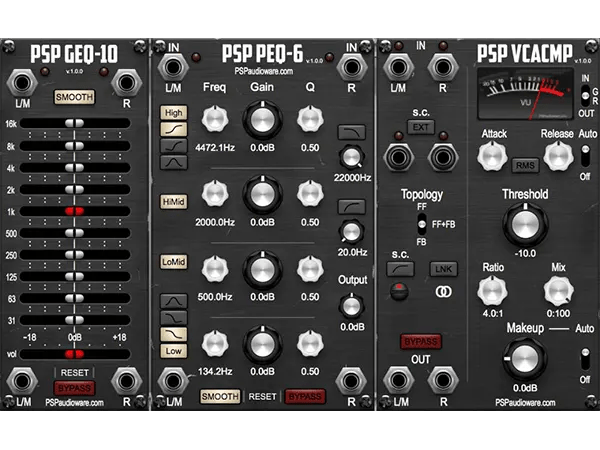Image resolution: width=600 pixels, height=450 pixels.
Task: Enable the EXT side-chain button
Action: [x=421, y=127]
